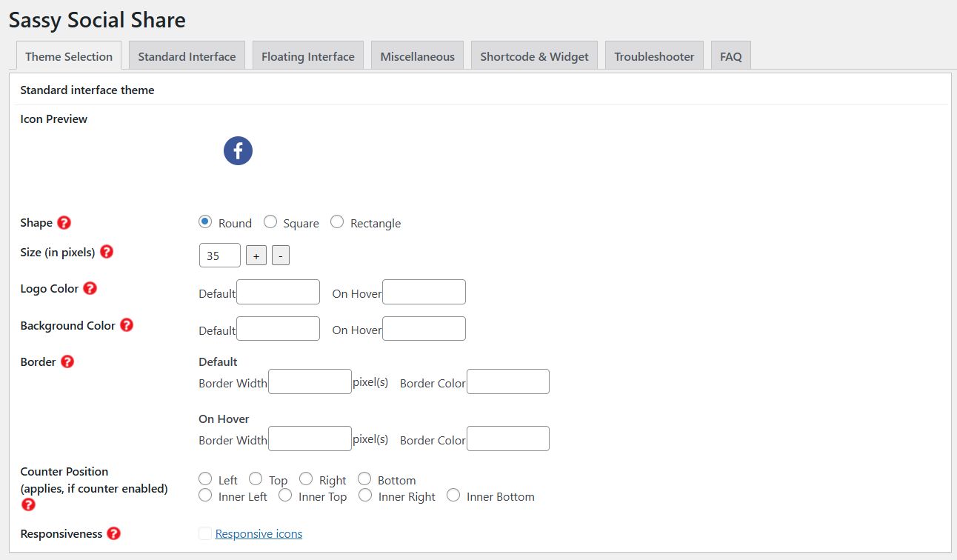The width and height of the screenshot is (957, 560).
Task: Enable the Responsive icons checkbox
Action: [205, 533]
